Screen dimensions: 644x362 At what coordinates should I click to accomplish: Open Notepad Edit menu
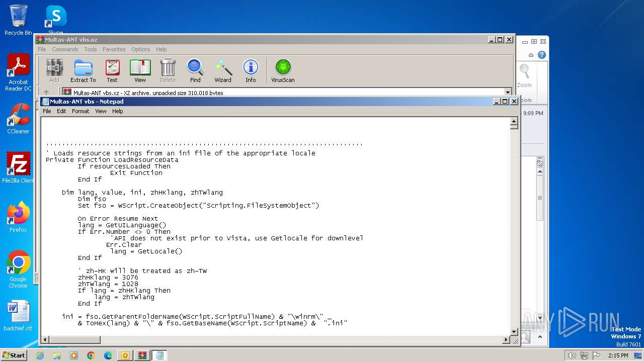click(x=61, y=111)
